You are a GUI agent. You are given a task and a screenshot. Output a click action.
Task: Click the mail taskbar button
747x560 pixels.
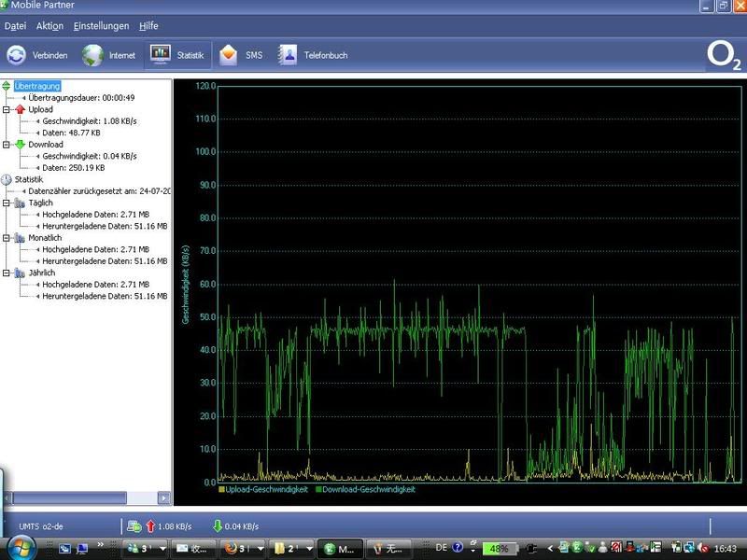192,549
